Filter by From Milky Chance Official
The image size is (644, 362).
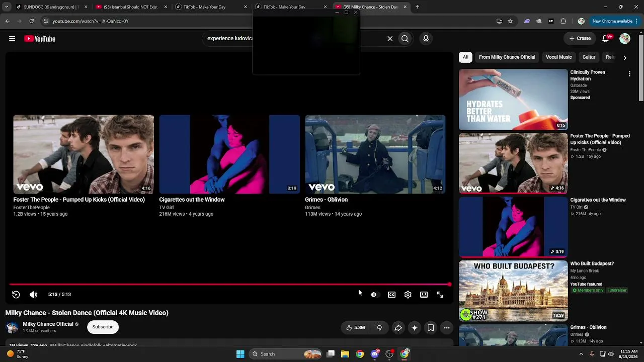pyautogui.click(x=507, y=57)
